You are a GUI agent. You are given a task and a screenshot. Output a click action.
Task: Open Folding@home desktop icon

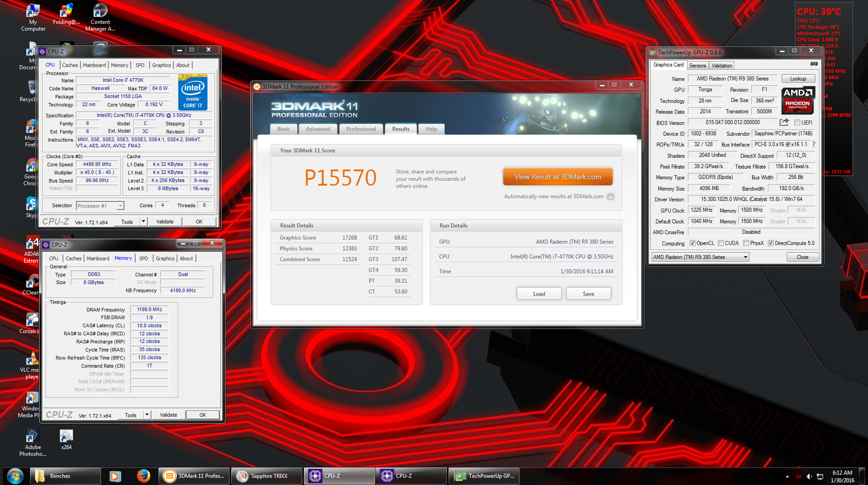(x=66, y=14)
